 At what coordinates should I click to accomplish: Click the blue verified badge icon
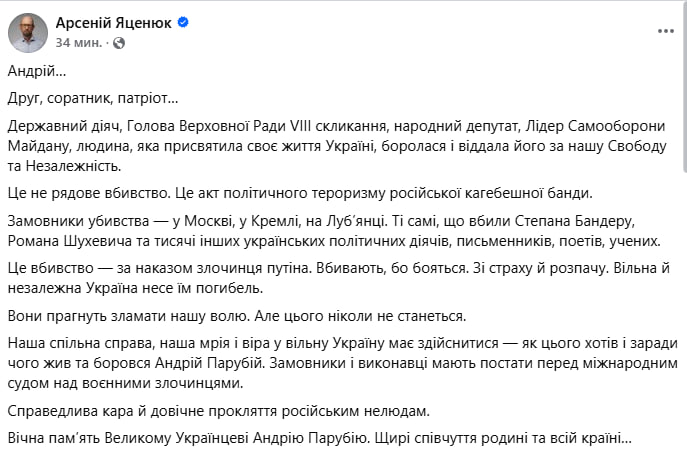pyautogui.click(x=183, y=24)
